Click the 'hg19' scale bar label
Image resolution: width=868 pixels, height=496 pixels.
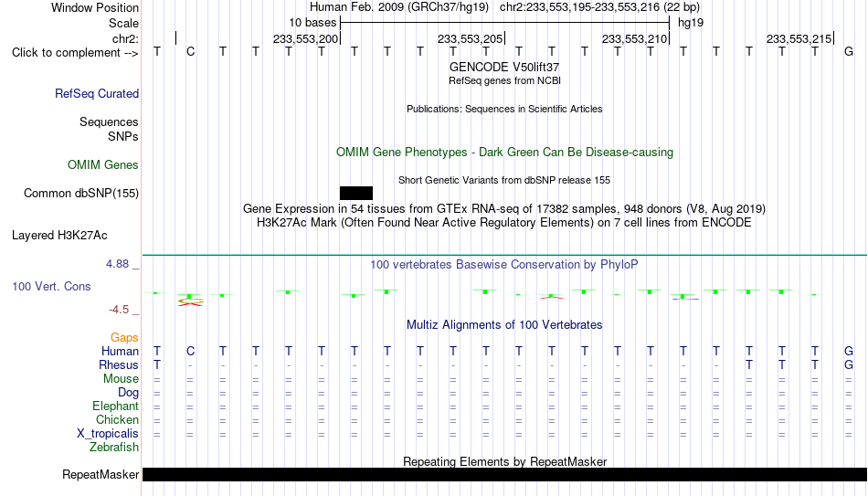coord(691,23)
